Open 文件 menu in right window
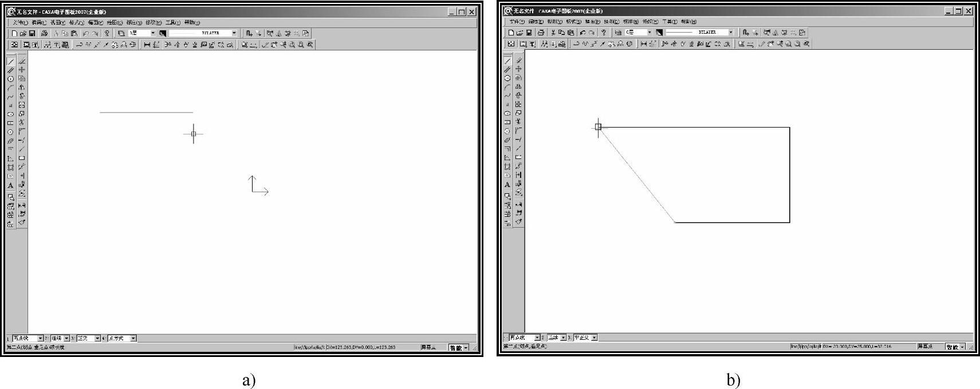 coord(517,22)
